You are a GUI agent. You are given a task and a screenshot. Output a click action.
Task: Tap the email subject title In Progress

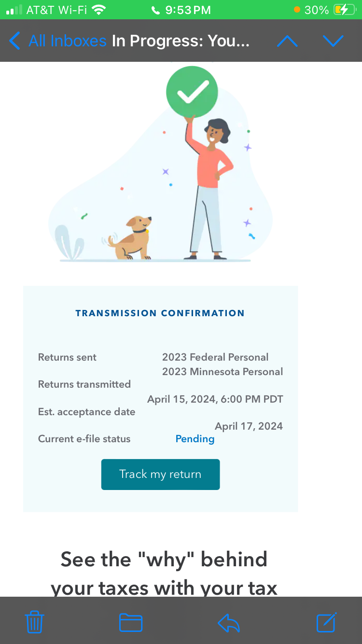click(181, 41)
